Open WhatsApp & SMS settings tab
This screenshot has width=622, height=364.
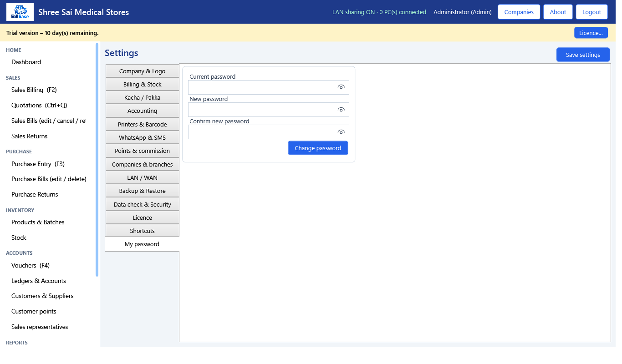pos(143,138)
